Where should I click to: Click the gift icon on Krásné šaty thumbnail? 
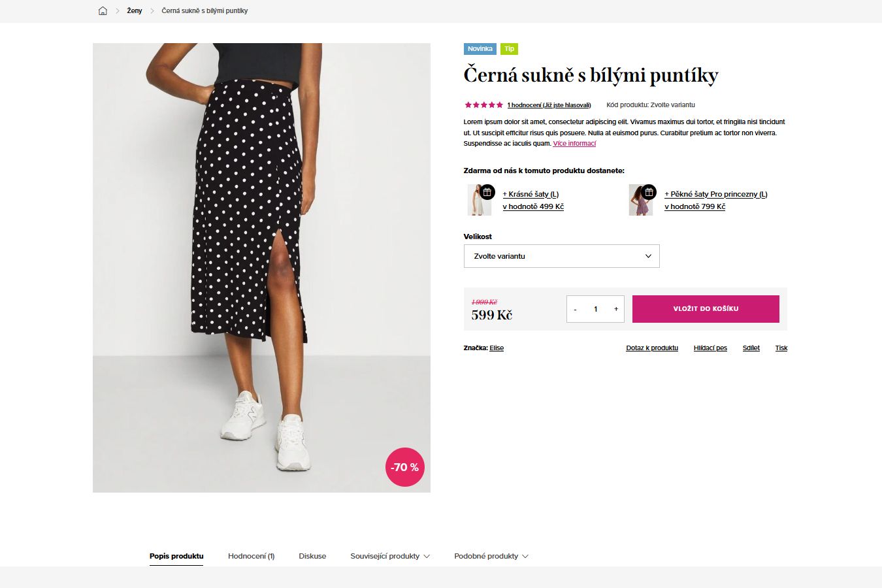[x=487, y=192]
